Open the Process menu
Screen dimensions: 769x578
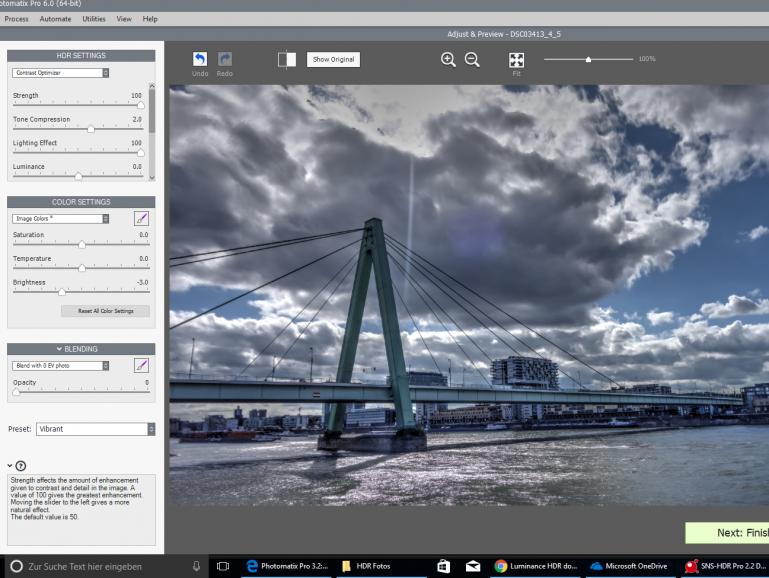coord(16,19)
